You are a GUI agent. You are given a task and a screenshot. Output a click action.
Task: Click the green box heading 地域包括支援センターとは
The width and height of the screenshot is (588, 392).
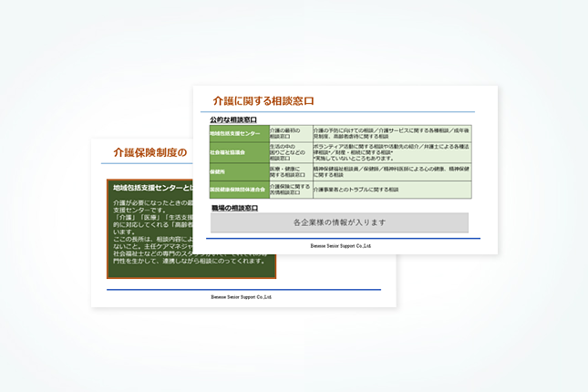coord(153,188)
